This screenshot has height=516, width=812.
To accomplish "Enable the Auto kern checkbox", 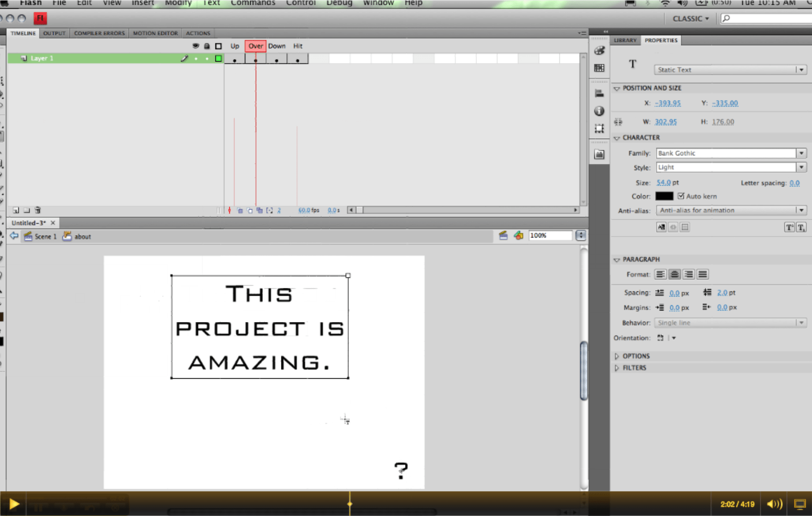I will coord(681,196).
